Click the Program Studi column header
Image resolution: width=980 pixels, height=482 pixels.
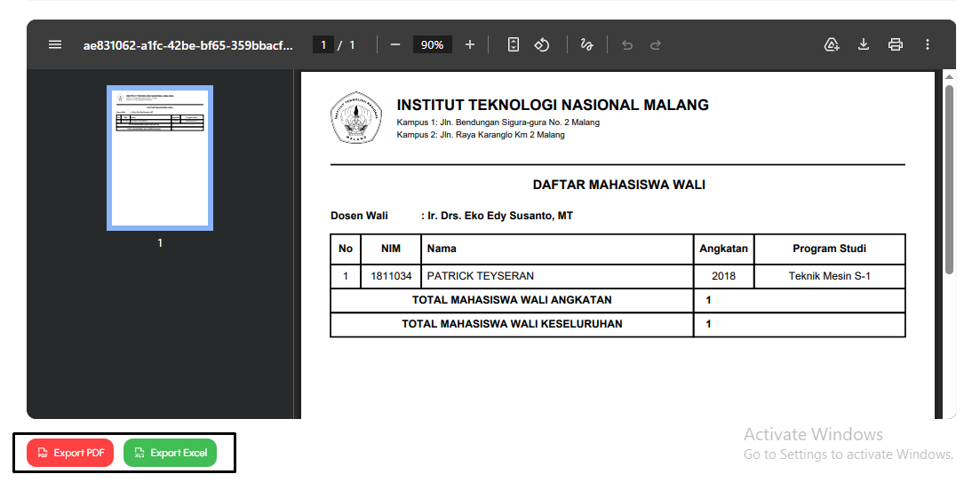pyautogui.click(x=829, y=249)
